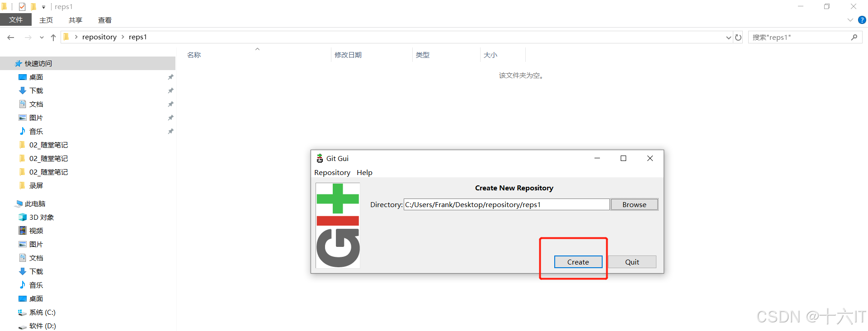Open the recent locations dropdown arrow
Viewport: 868px width, 331px height.
[42, 38]
